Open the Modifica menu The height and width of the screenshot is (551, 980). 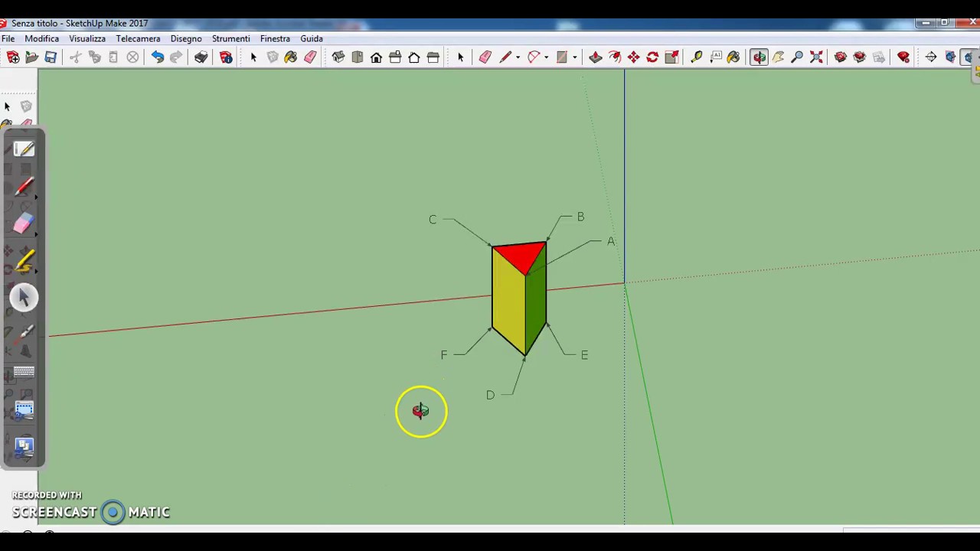click(41, 38)
